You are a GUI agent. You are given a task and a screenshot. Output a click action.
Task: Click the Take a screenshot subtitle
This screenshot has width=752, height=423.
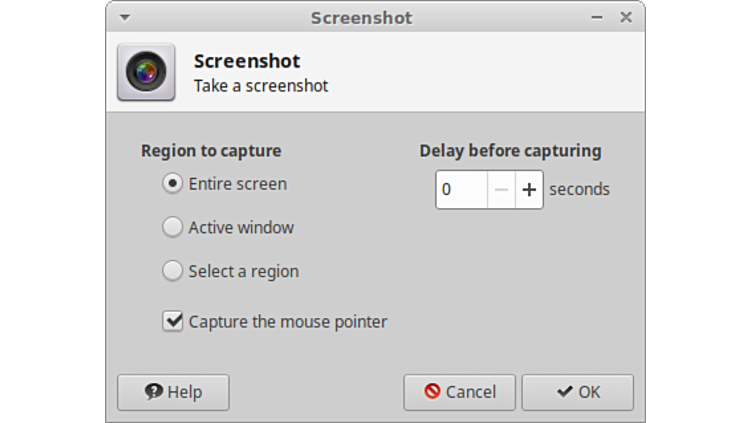tap(260, 86)
